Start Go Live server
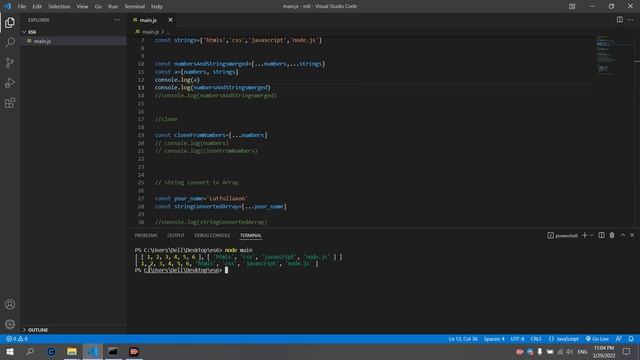The height and width of the screenshot is (360, 640). tap(597, 339)
